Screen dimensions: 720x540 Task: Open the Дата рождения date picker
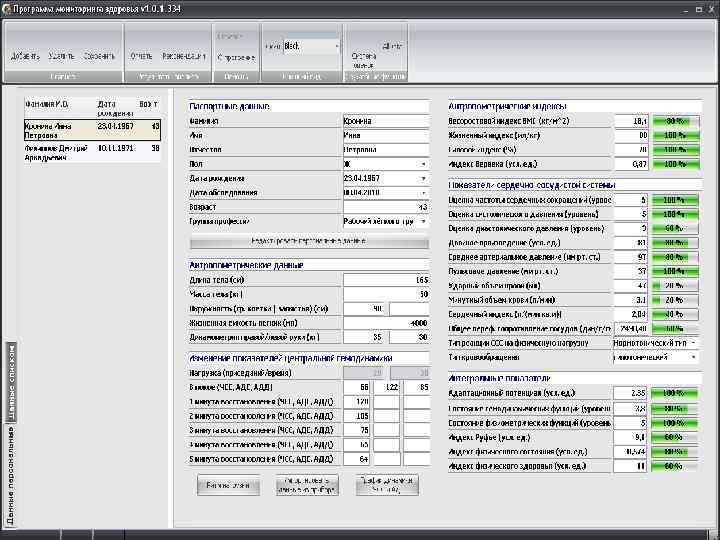422,177
